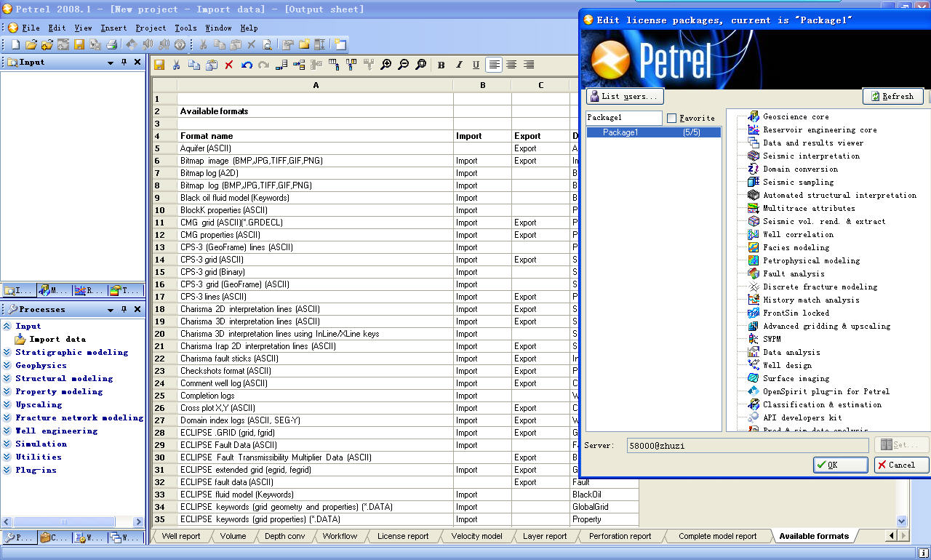Click the red X Delete icon
Image resolution: width=931 pixels, height=560 pixels.
pos(229,65)
